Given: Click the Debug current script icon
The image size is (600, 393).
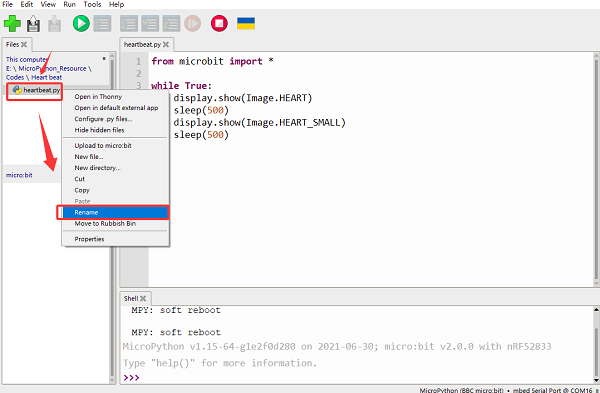Looking at the screenshot, I should tap(102, 24).
